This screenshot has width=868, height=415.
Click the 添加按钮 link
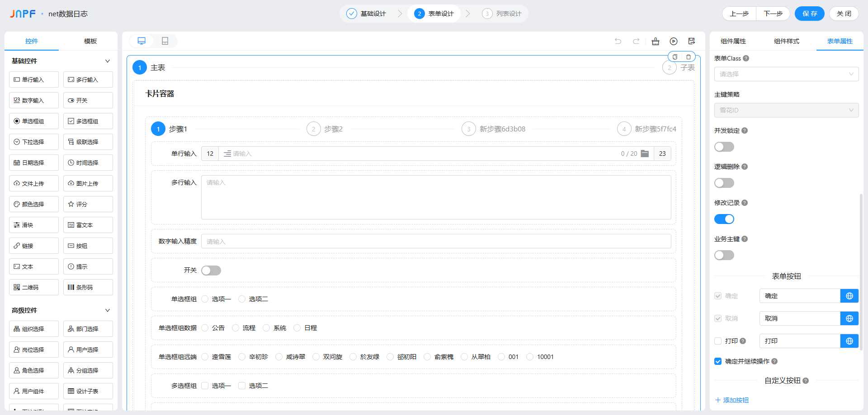coord(732,400)
